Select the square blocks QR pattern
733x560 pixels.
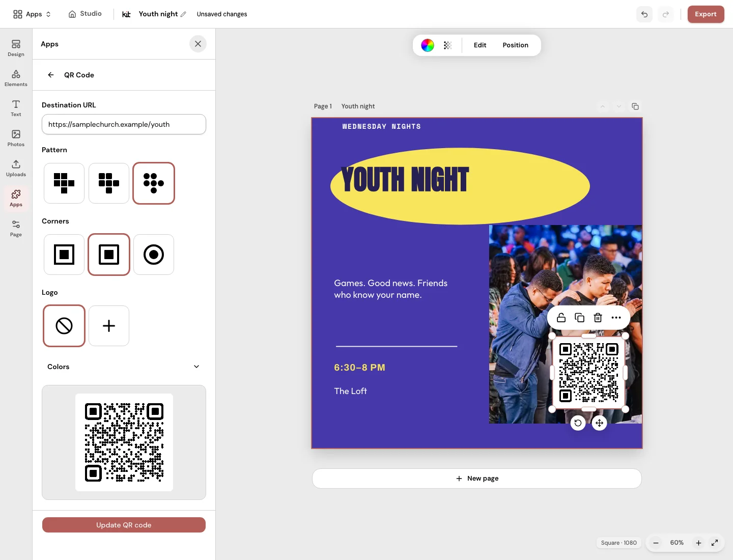[x=64, y=183]
